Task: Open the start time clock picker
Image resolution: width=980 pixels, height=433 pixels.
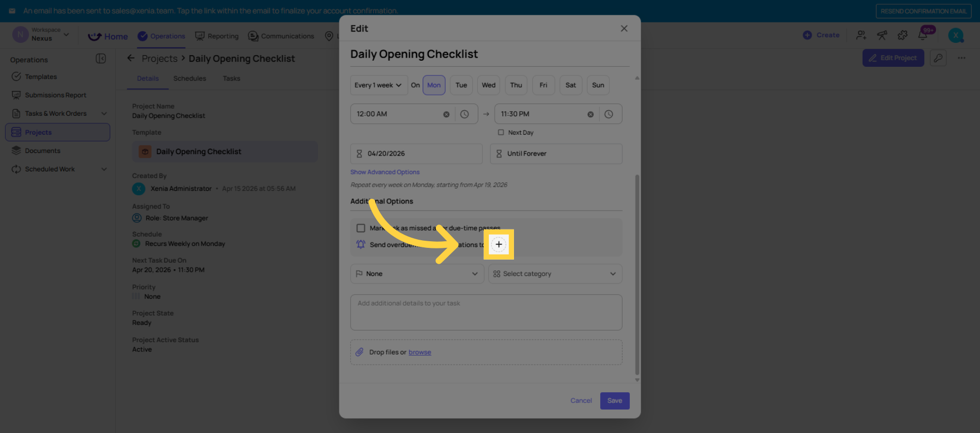Action: point(464,114)
